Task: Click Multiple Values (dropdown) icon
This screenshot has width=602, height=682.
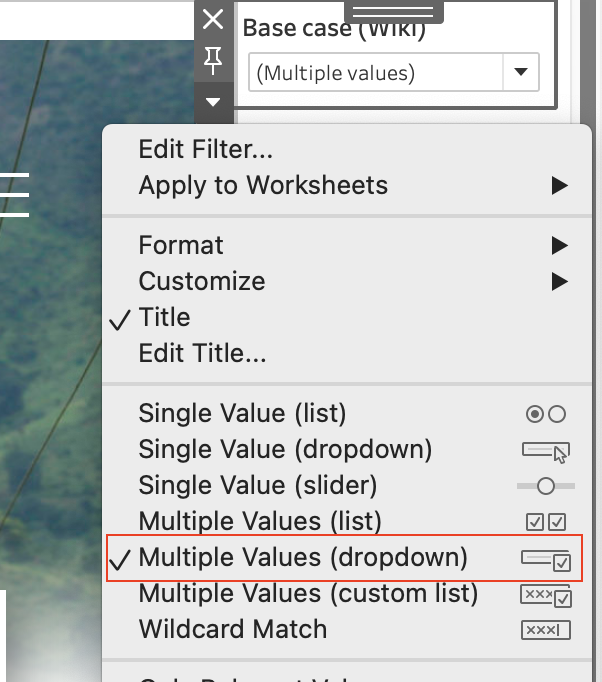Action: (546, 560)
